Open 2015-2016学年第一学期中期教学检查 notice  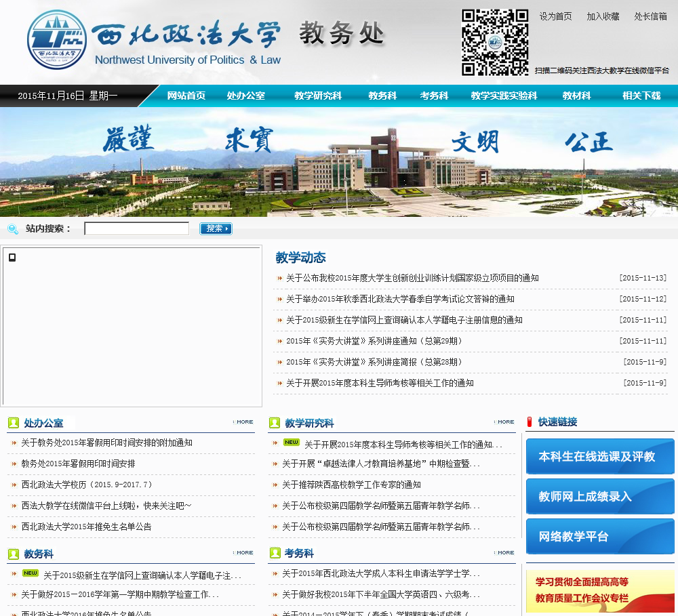point(120,595)
